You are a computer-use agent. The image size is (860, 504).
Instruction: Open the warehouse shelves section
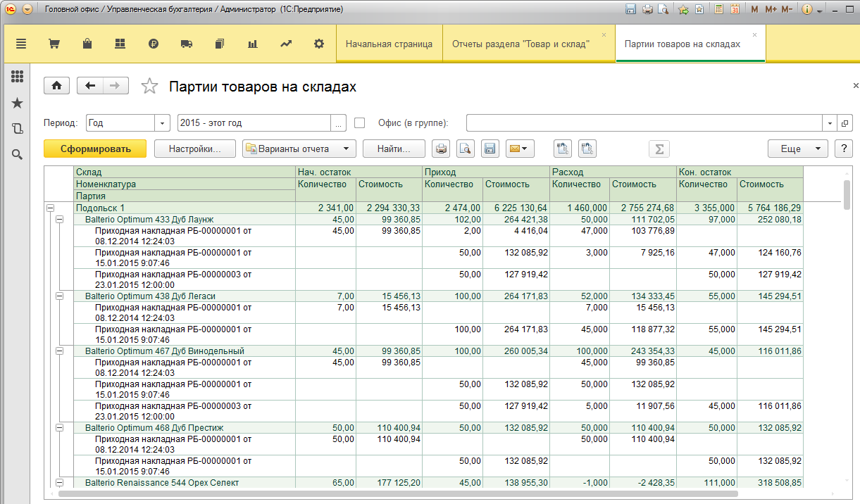[120, 44]
